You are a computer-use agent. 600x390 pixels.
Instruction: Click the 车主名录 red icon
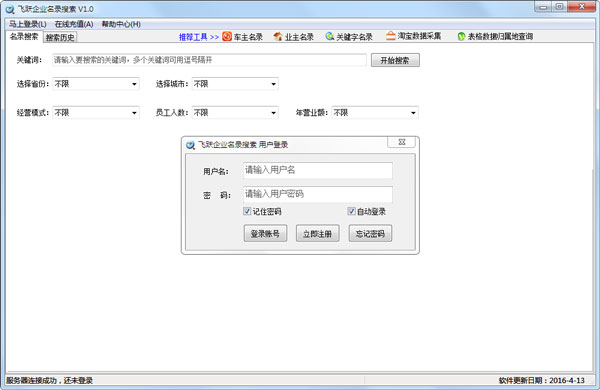[x=227, y=36]
